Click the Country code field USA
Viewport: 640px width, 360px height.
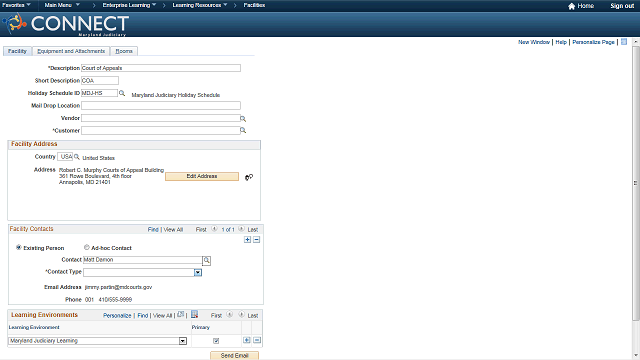[x=65, y=157]
